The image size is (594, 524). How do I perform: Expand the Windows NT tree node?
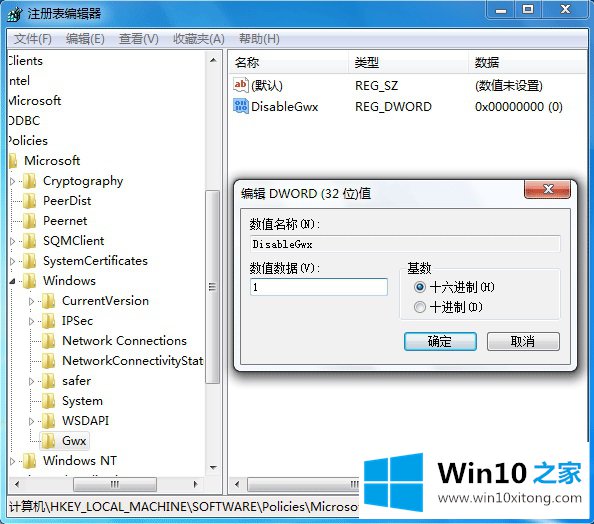point(13,461)
